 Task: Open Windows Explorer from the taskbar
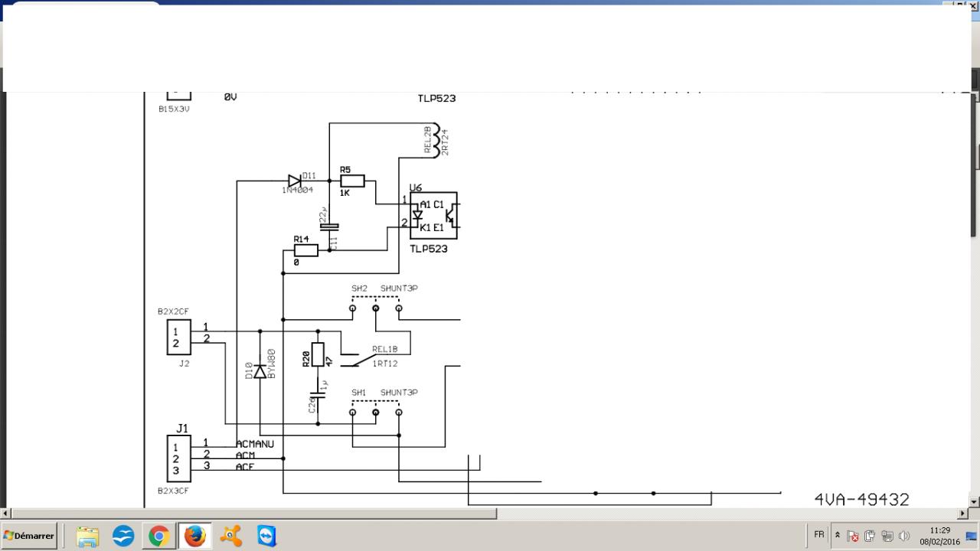(x=87, y=536)
